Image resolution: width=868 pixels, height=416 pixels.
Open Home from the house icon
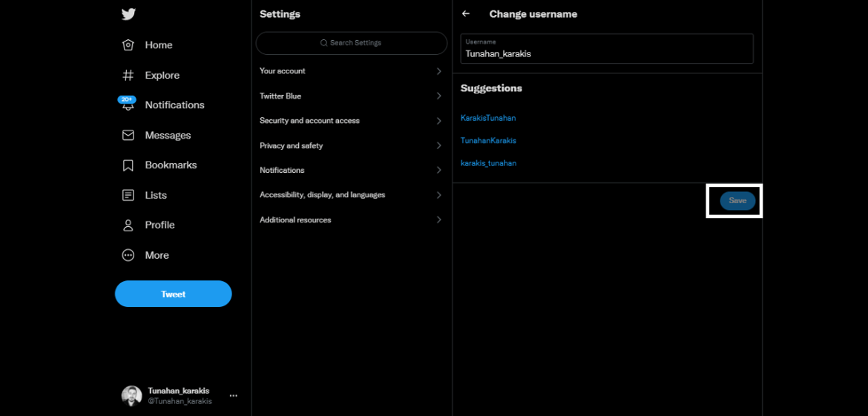tap(128, 45)
